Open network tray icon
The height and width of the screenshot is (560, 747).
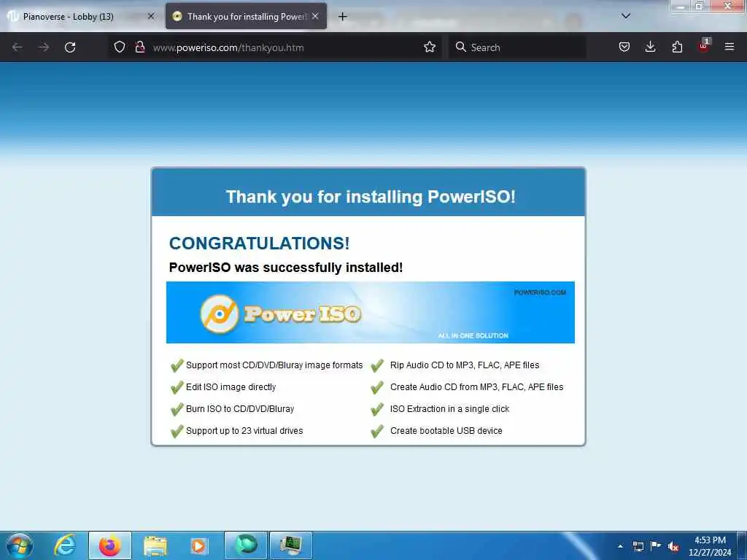coord(638,546)
